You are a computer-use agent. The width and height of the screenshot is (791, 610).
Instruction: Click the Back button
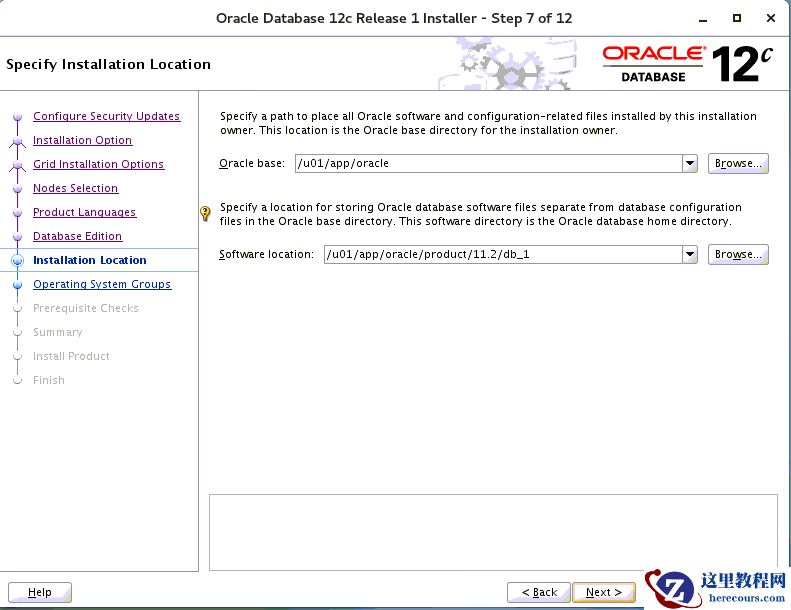point(539,592)
